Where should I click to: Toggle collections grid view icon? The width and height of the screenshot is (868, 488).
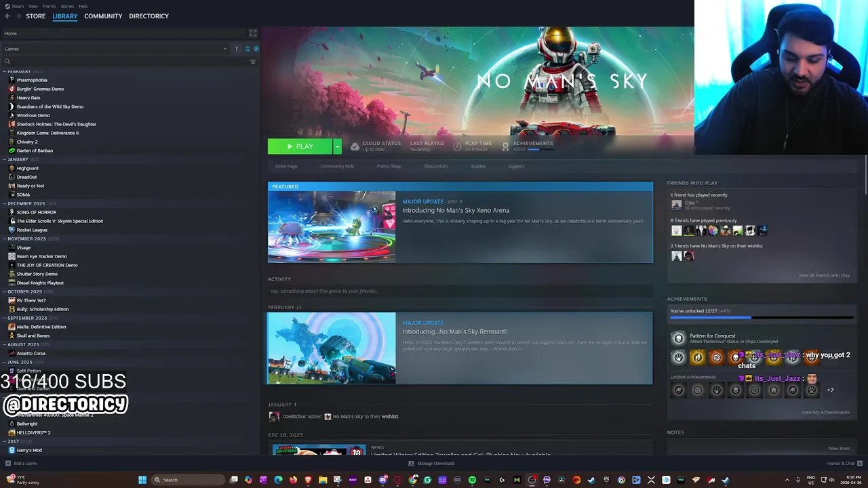coord(253,33)
